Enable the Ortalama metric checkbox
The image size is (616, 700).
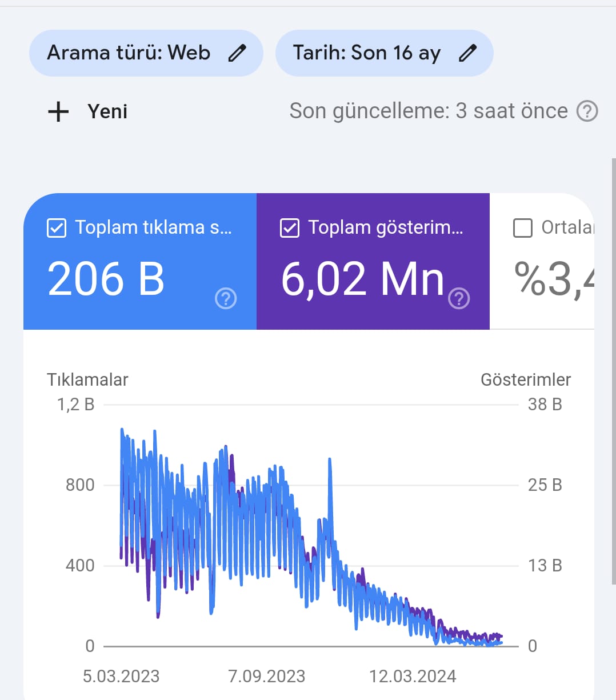[x=522, y=228]
